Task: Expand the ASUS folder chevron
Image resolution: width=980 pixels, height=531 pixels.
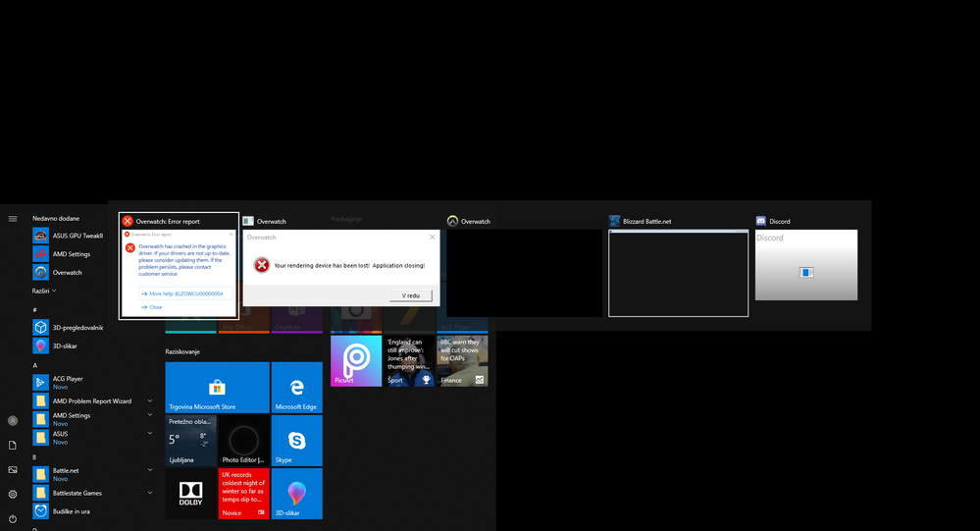Action: pyautogui.click(x=150, y=433)
